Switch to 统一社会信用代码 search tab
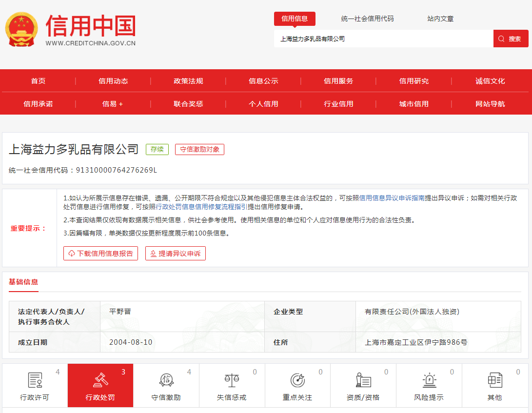The image size is (532, 413). click(x=367, y=19)
